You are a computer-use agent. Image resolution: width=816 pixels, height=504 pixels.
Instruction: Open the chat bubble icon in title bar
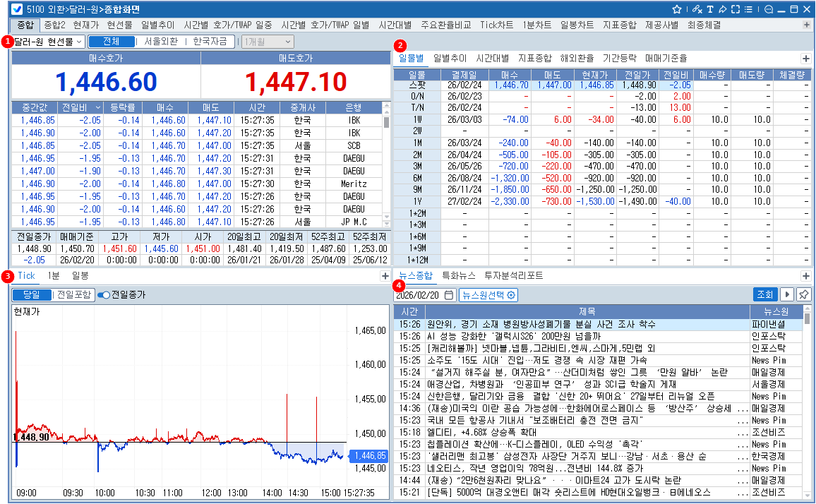pyautogui.click(x=769, y=9)
